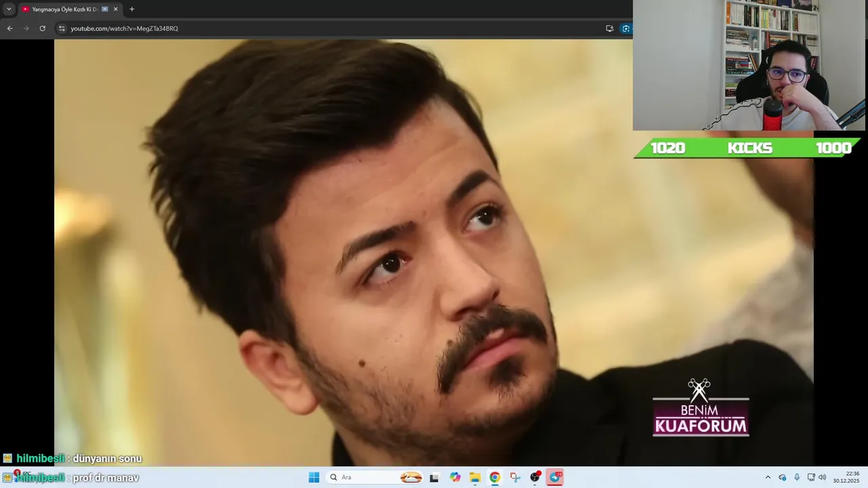Open Snipping Tool from taskbar

pos(515,477)
